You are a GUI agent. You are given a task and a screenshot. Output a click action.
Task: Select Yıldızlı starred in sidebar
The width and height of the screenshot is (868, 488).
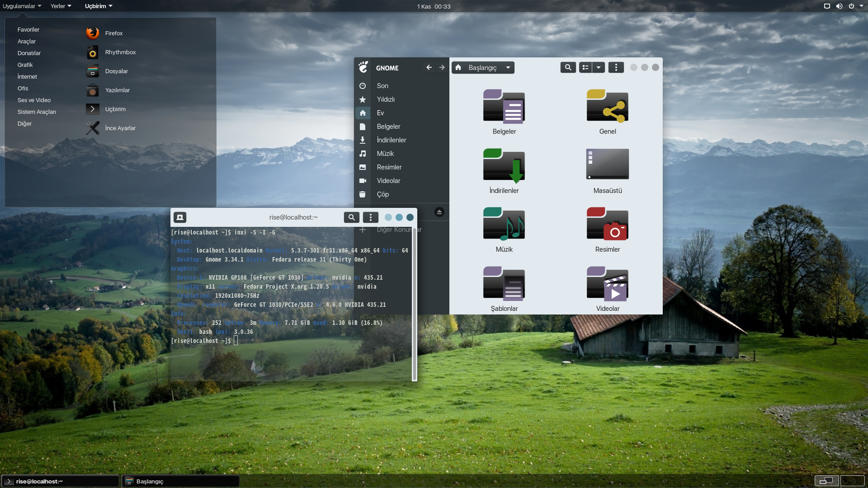[401, 99]
